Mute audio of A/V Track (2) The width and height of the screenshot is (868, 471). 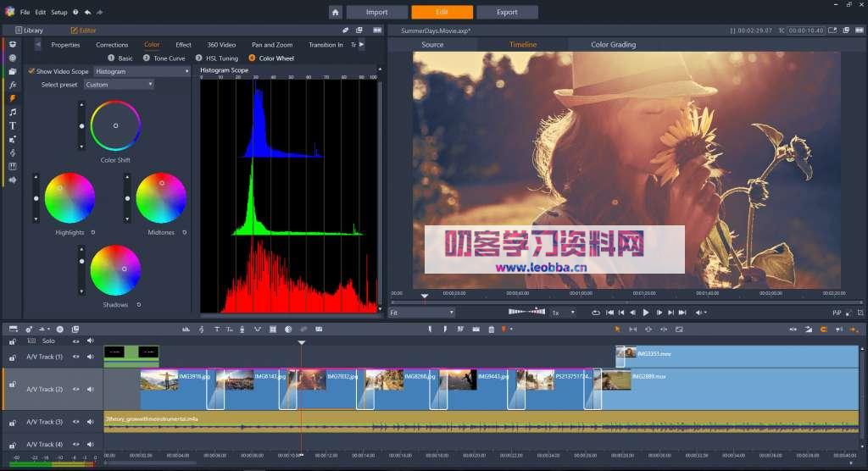90,389
